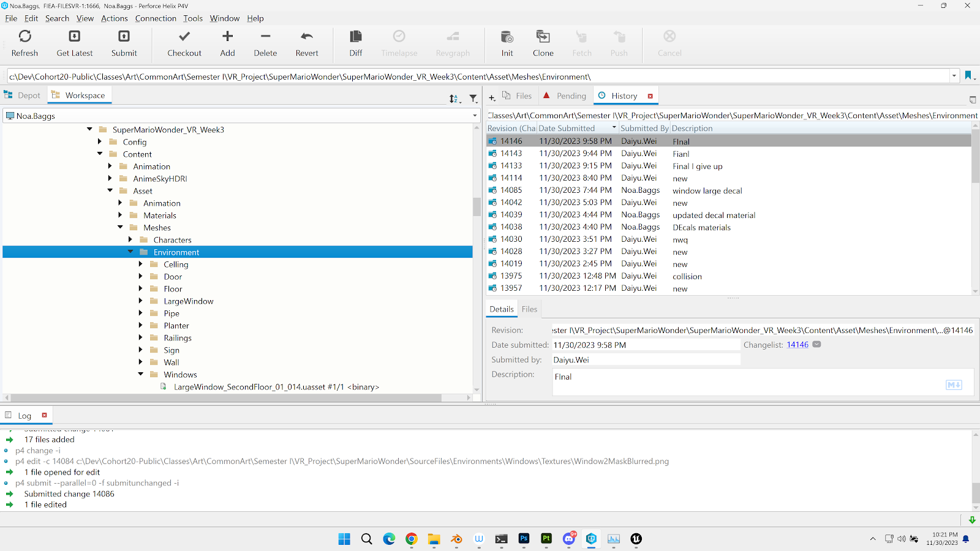Viewport: 980px width, 551px height.
Task: Open the Connection menu
Action: [156, 18]
